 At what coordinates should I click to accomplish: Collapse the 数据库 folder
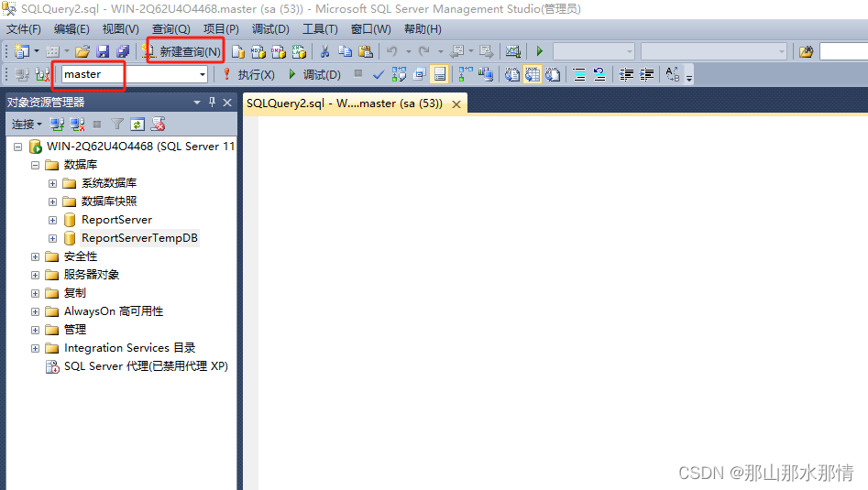[35, 165]
